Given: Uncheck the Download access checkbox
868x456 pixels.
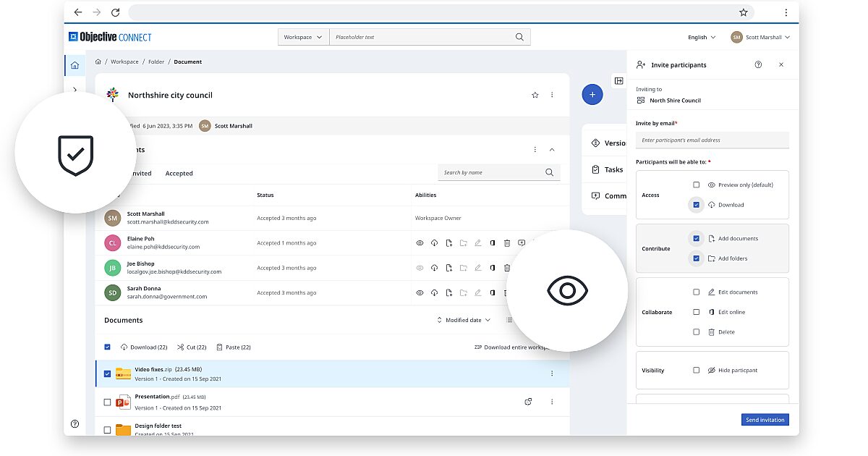Looking at the screenshot, I should (x=696, y=205).
